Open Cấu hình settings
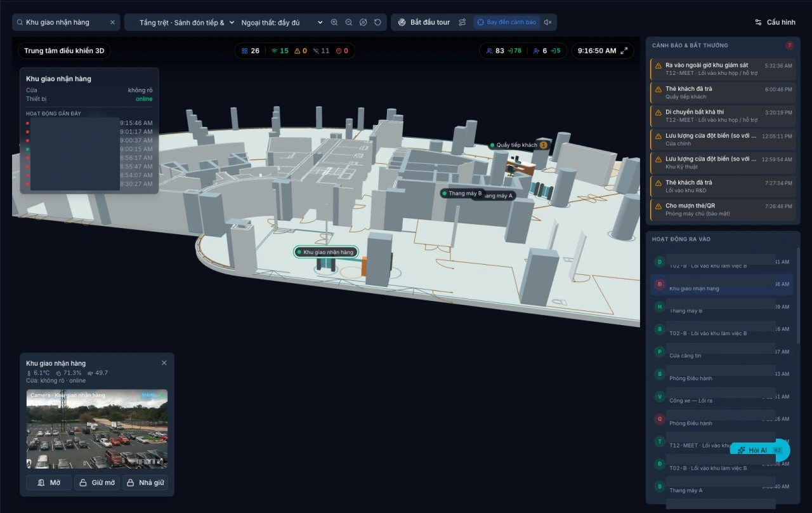 pyautogui.click(x=775, y=22)
